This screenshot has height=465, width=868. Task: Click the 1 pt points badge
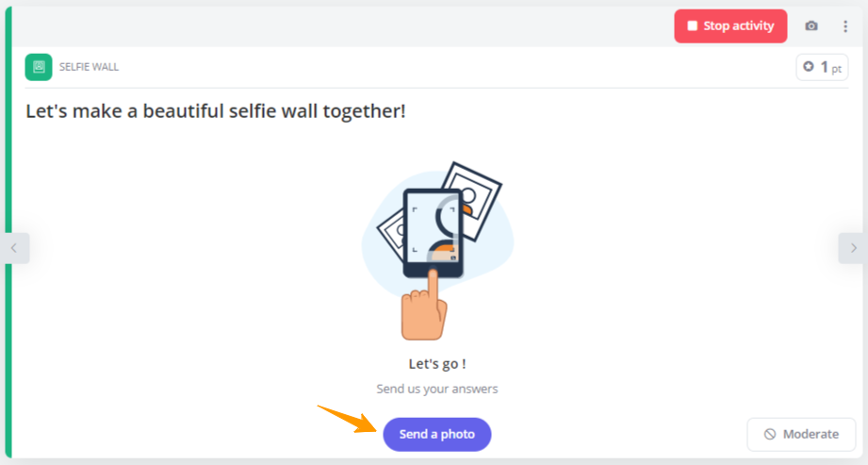(822, 67)
